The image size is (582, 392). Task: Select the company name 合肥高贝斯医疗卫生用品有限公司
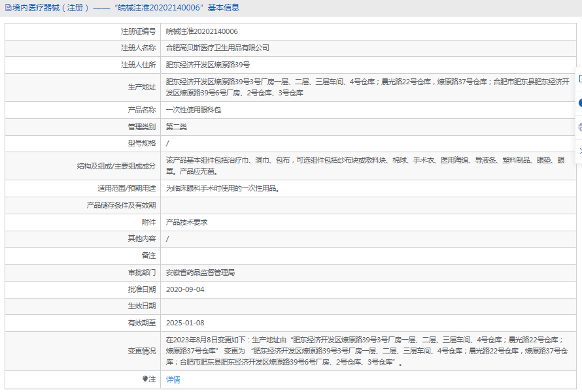click(x=217, y=48)
